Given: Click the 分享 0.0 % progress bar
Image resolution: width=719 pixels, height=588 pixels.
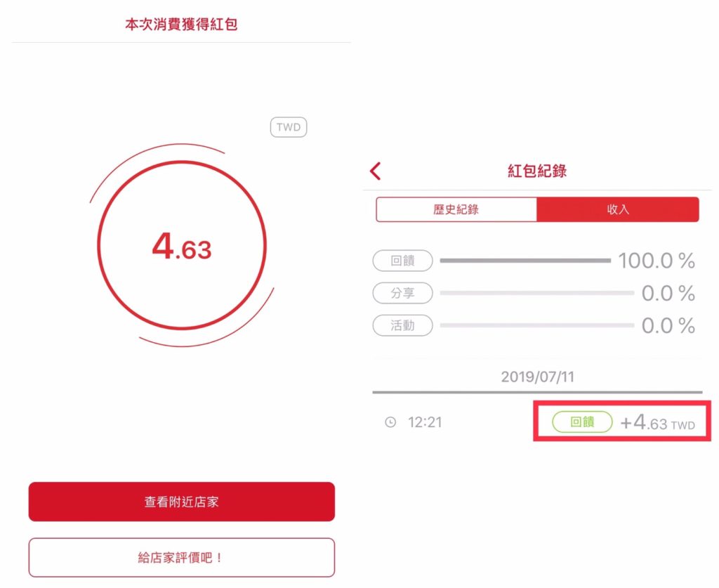Looking at the screenshot, I should 537,293.
